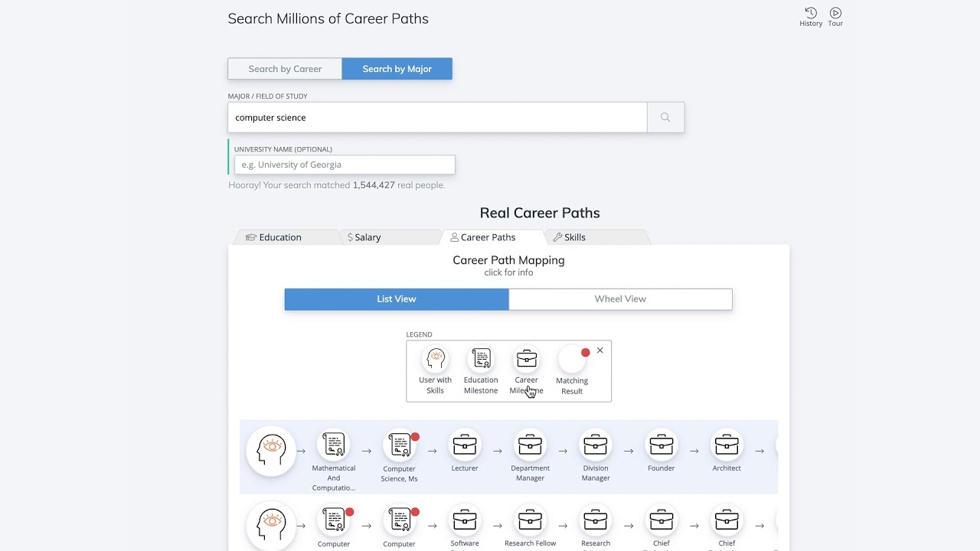Select the Search by Major toggle
The height and width of the screenshot is (551, 980).
pos(397,69)
